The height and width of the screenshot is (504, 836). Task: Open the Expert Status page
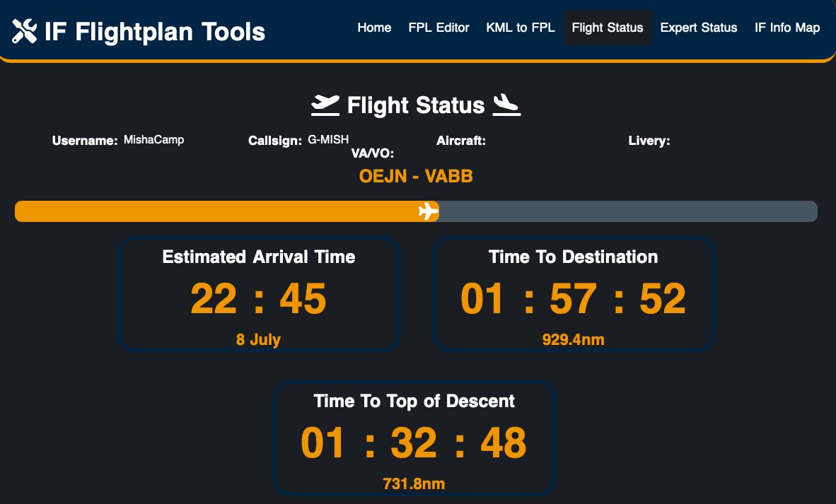click(699, 28)
